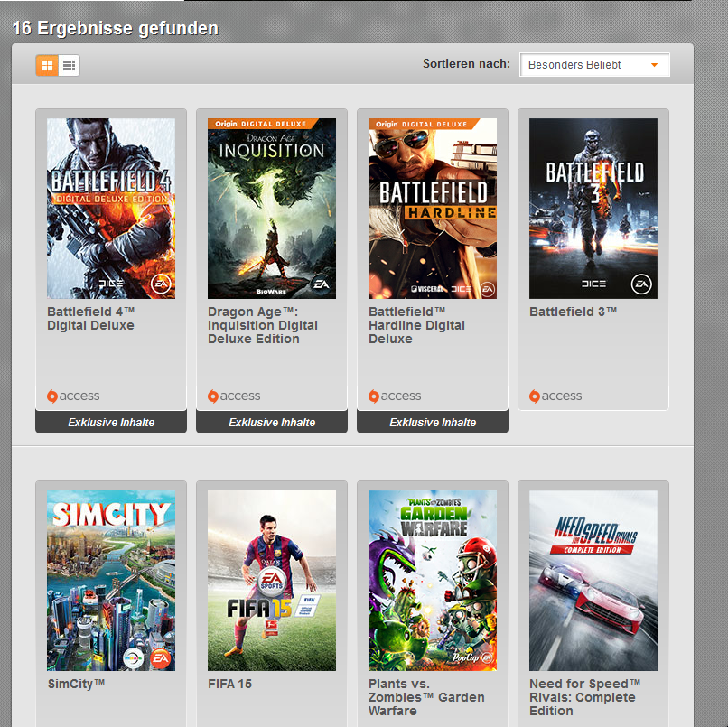Open Battlefield 3 cover art
The height and width of the screenshot is (727, 728).
pyautogui.click(x=593, y=209)
